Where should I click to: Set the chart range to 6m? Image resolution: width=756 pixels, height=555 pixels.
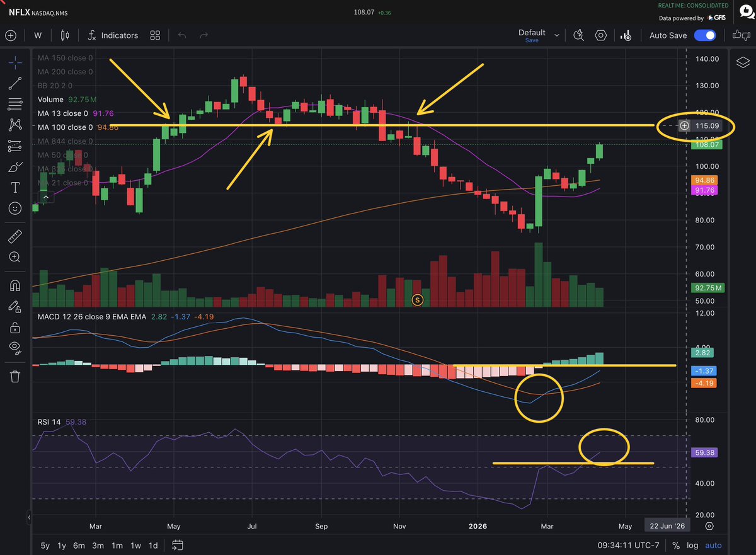(80, 545)
